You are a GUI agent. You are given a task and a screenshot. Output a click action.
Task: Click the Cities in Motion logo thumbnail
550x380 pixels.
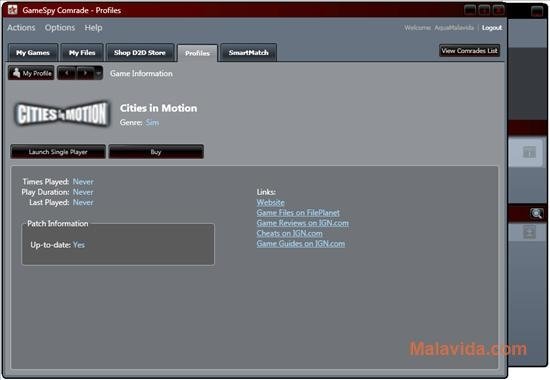[x=62, y=114]
